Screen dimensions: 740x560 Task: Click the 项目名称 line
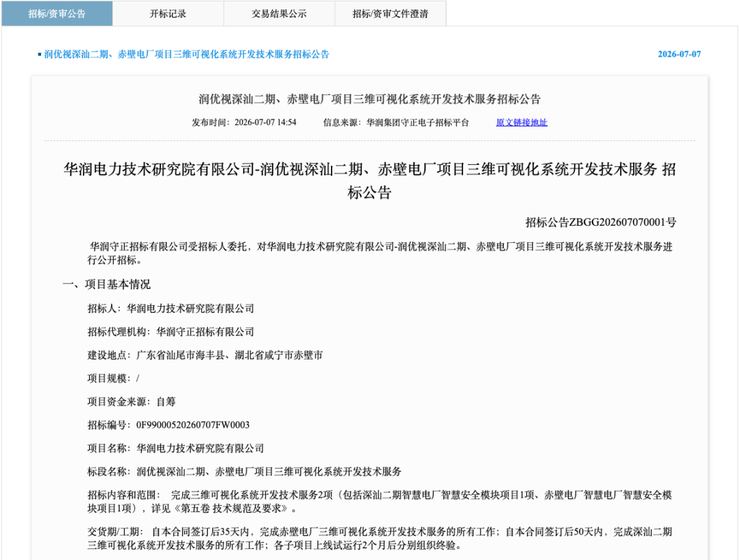click(175, 448)
